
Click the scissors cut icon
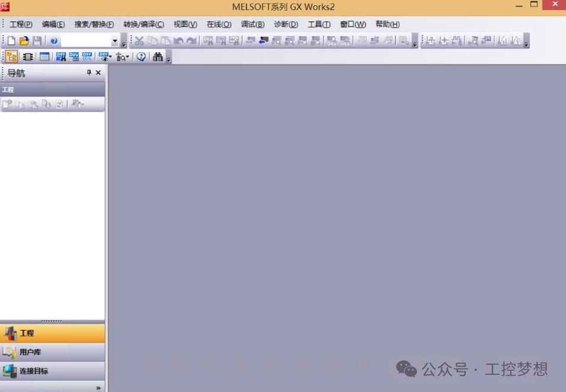tap(139, 41)
